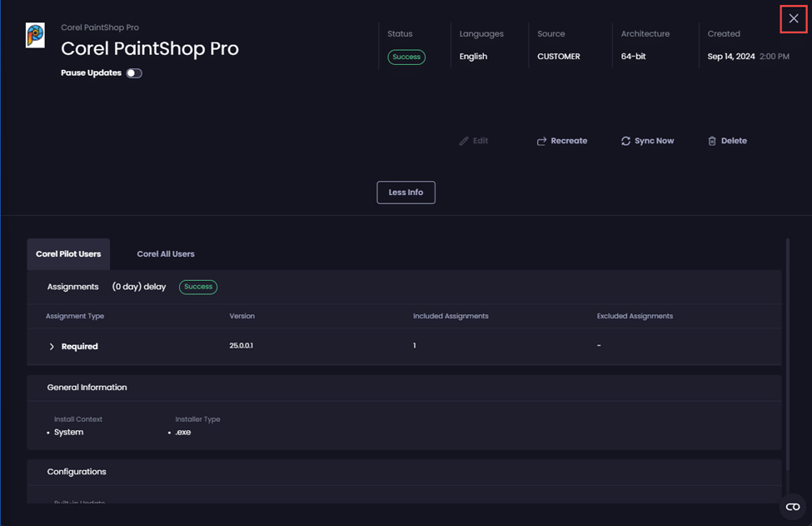Click the Recreate arrow icon
The height and width of the screenshot is (526, 812).
541,142
